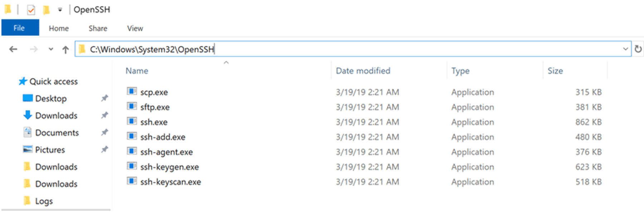The height and width of the screenshot is (215, 644).
Task: Click the forward navigation arrow
Action: 34,49
